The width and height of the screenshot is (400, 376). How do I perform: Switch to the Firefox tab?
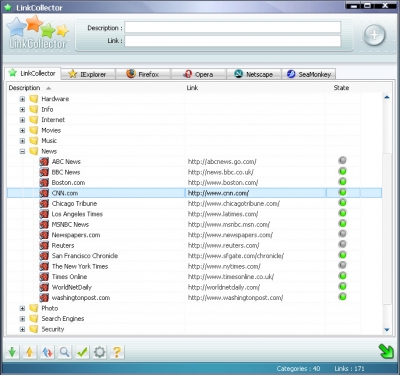143,74
